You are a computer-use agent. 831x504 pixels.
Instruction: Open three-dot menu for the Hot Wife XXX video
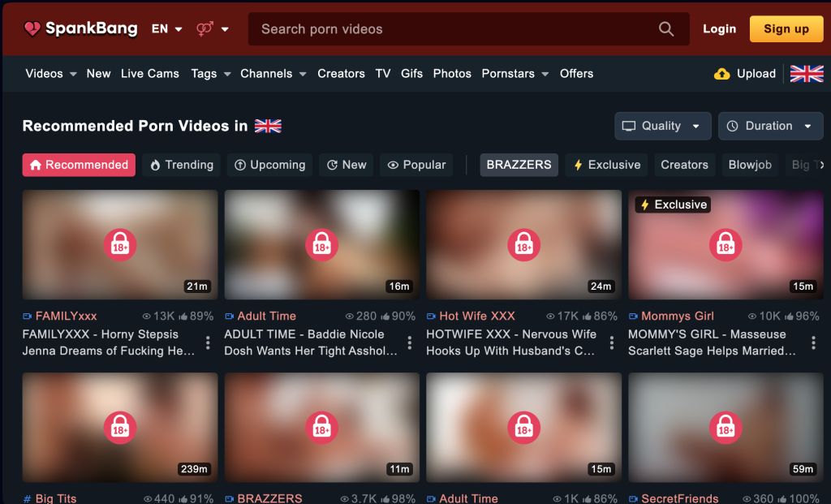pos(612,342)
